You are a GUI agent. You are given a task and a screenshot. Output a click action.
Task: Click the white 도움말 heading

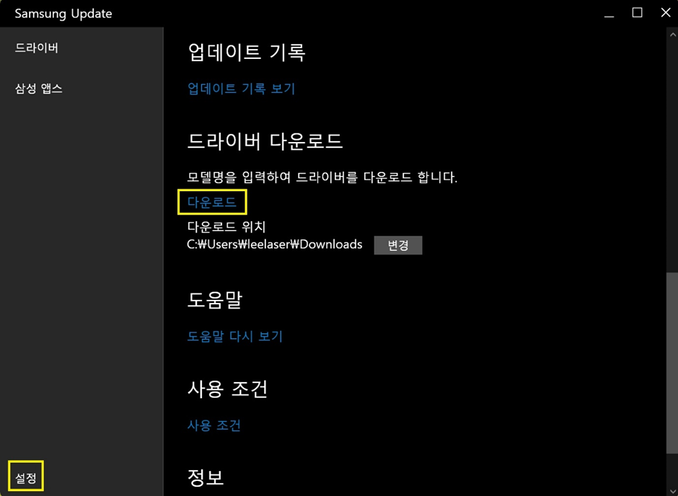pyautogui.click(x=215, y=300)
